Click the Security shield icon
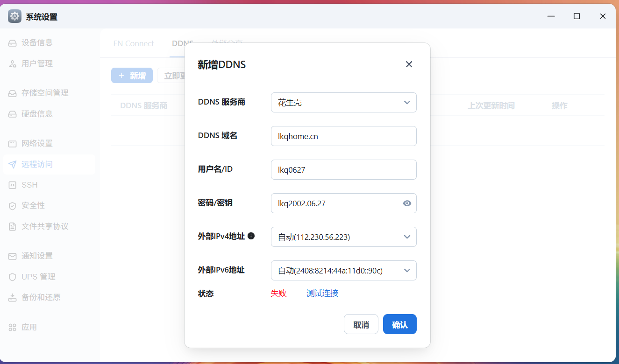The image size is (619, 364). pos(13,206)
